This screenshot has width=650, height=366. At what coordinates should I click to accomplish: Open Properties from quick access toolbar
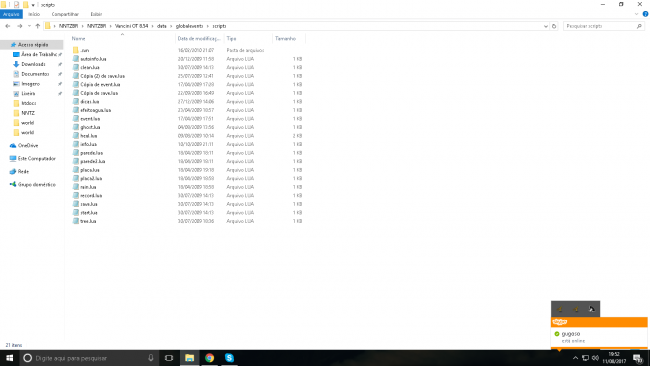pyautogui.click(x=17, y=5)
